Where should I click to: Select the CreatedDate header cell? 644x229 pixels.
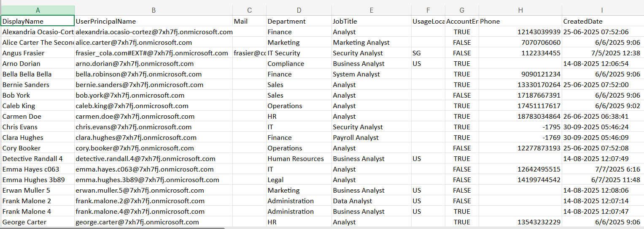(x=602, y=21)
